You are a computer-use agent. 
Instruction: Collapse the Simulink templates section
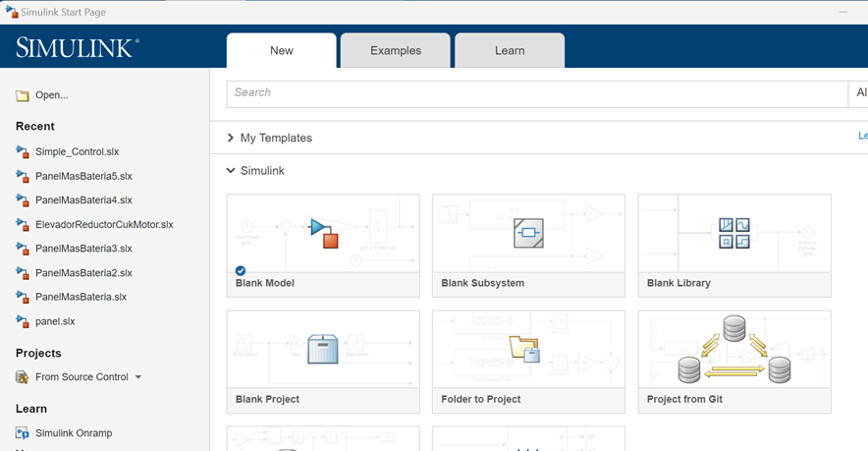coord(231,171)
